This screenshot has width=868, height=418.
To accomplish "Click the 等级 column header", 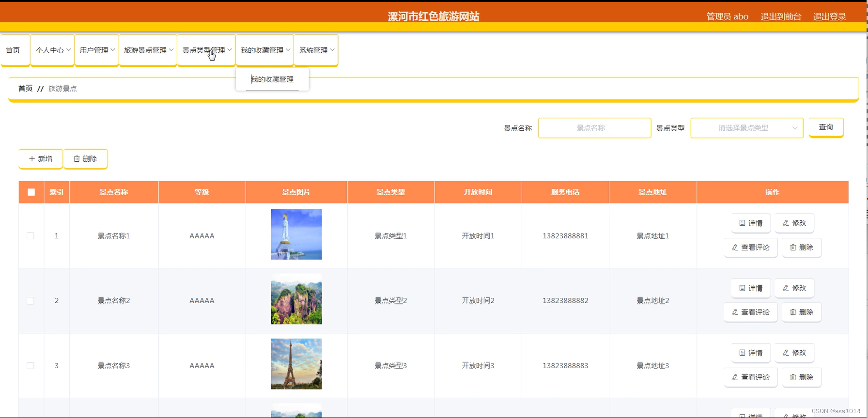I will (202, 192).
